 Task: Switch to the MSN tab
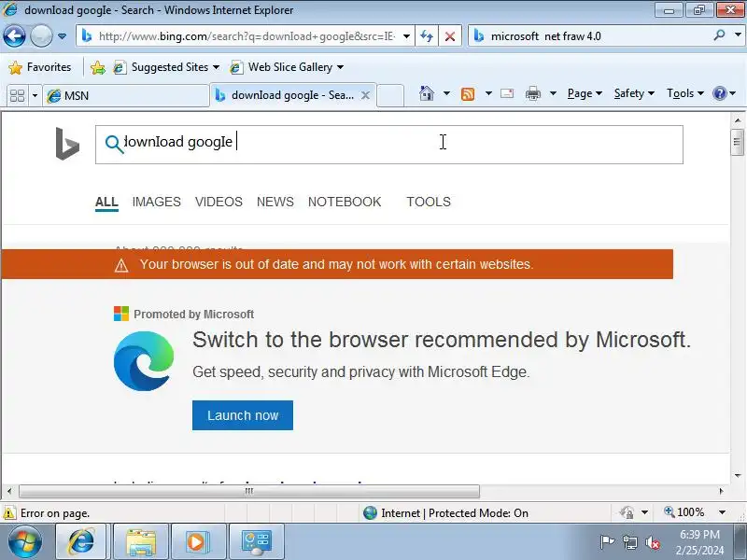pyautogui.click(x=126, y=96)
